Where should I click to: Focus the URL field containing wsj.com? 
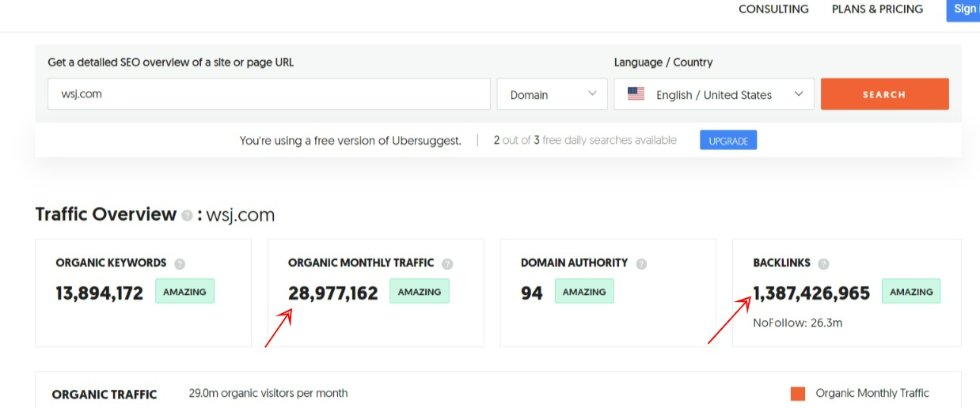[x=268, y=94]
